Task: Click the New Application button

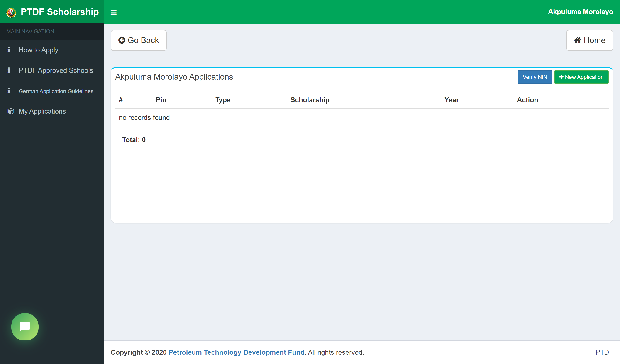Action: click(581, 77)
